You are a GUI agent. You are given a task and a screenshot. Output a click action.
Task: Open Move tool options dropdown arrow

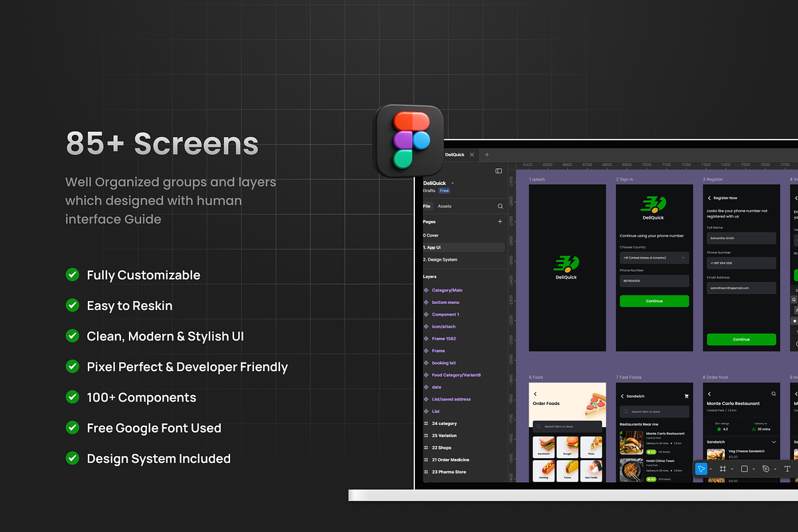coord(710,469)
